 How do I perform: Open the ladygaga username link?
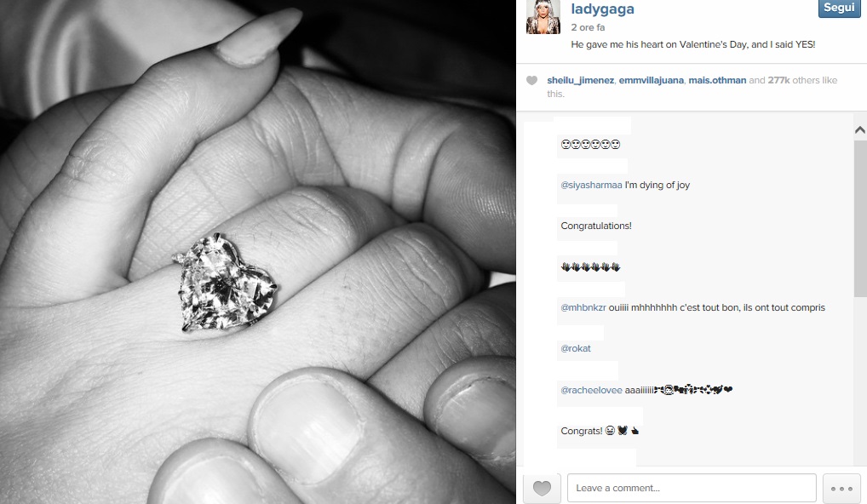[602, 9]
